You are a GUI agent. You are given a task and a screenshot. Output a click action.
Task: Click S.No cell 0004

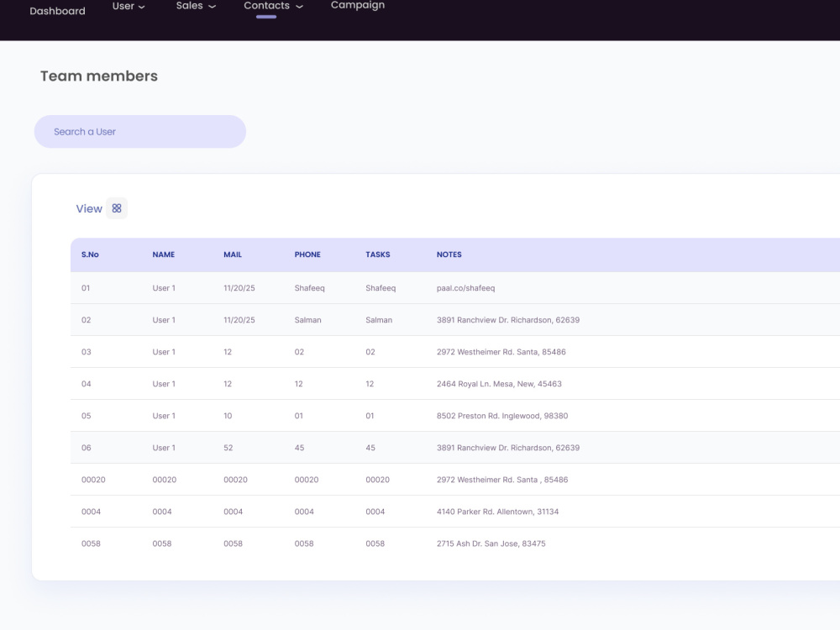click(91, 512)
